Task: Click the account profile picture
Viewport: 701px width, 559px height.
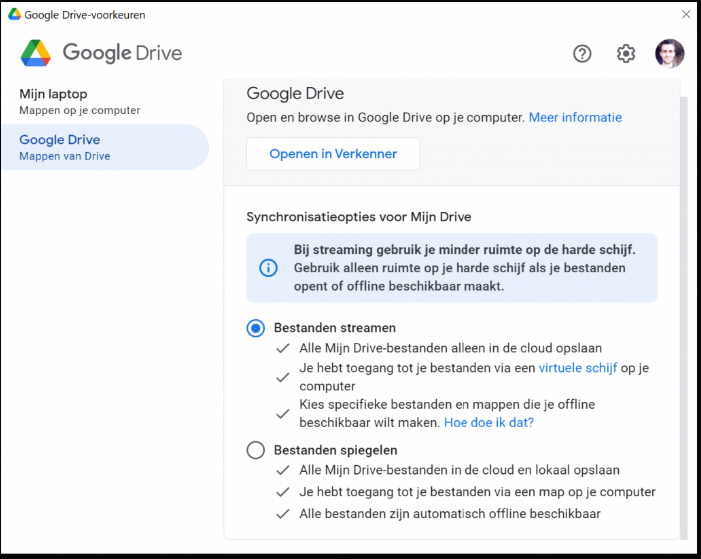Action: [669, 54]
